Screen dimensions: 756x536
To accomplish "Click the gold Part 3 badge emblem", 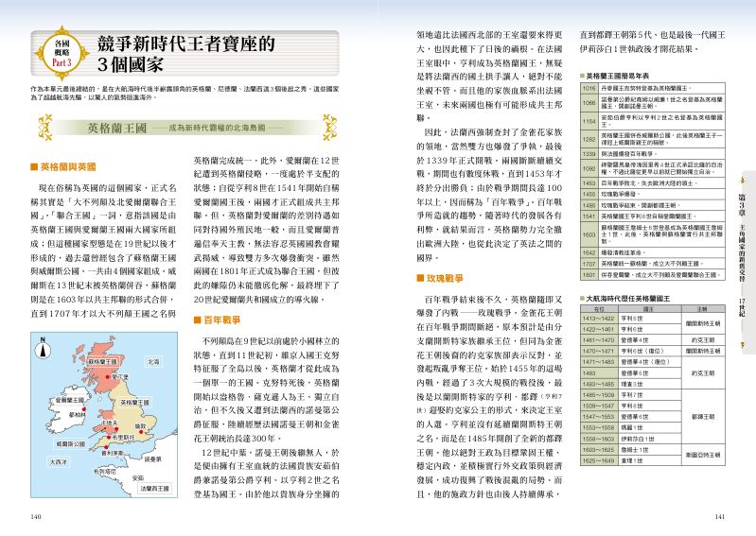I will click(62, 53).
